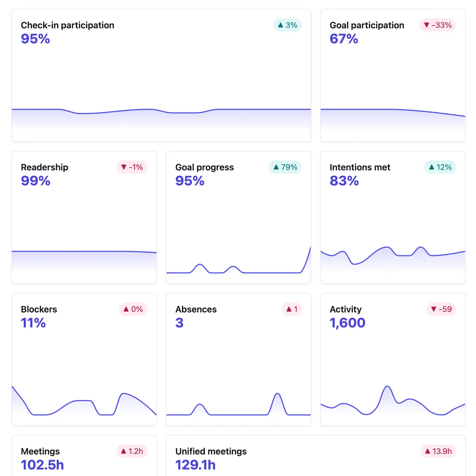Click the 0% change badge on Blockers
This screenshot has width=476, height=476.
(x=133, y=309)
